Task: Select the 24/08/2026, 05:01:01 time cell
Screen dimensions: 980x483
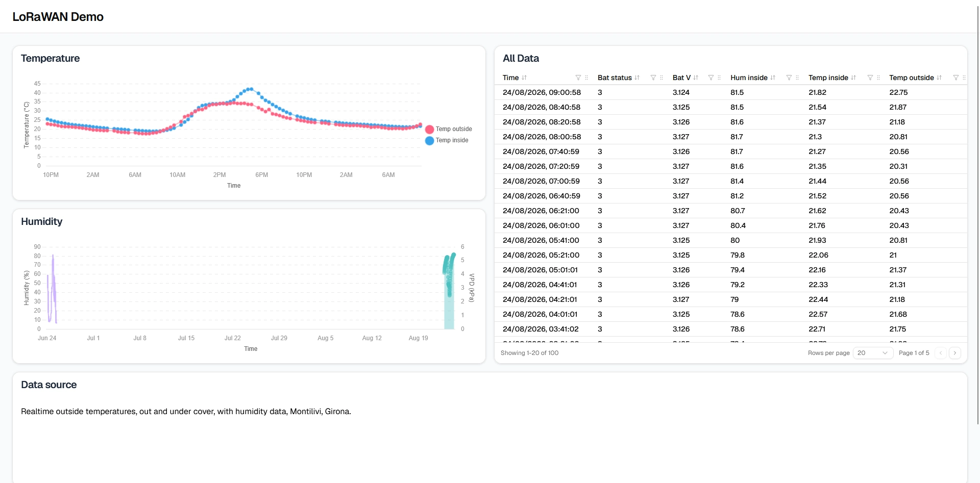Action: pos(540,270)
